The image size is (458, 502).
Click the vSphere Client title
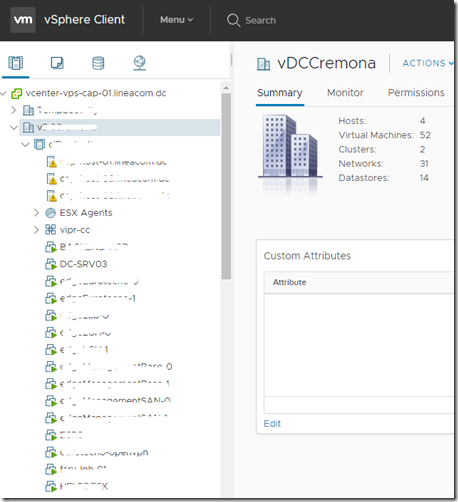[84, 20]
